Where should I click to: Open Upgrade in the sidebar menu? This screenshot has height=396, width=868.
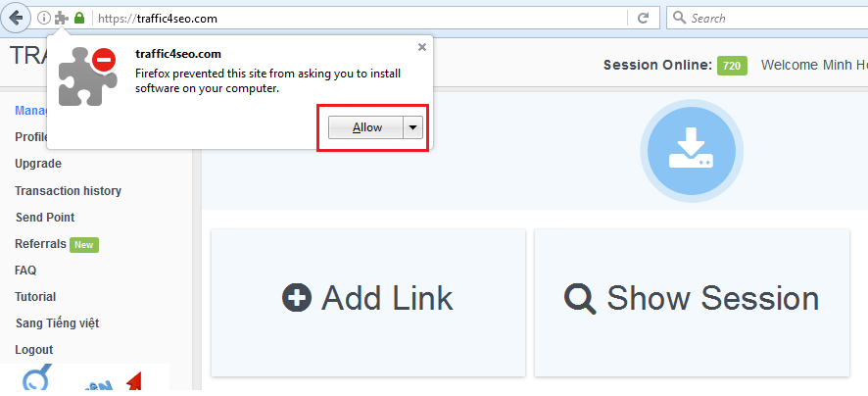point(38,164)
